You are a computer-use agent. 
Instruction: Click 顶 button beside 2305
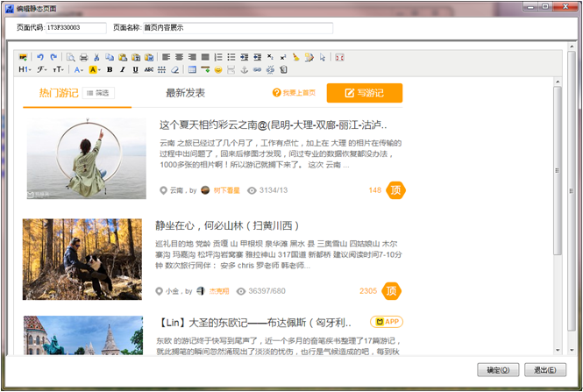392,291
